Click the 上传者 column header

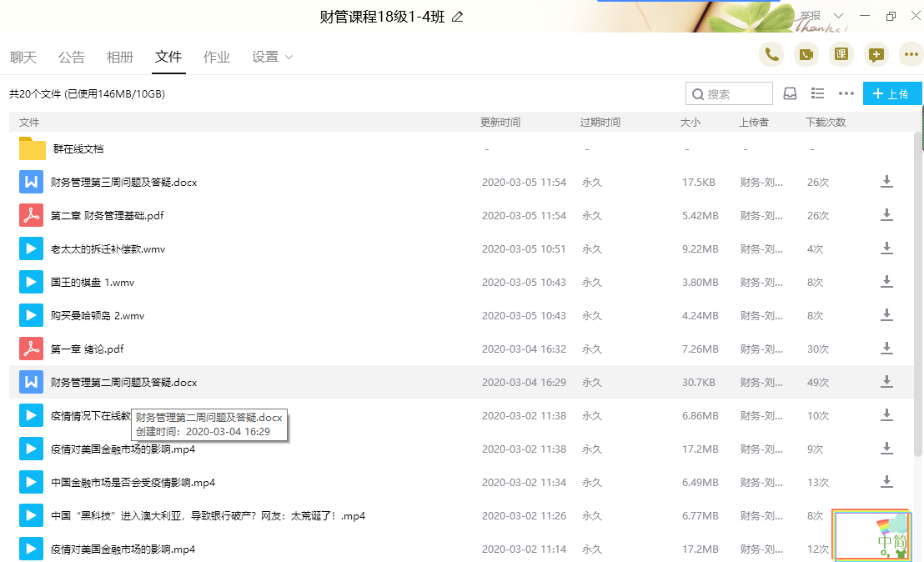[754, 122]
